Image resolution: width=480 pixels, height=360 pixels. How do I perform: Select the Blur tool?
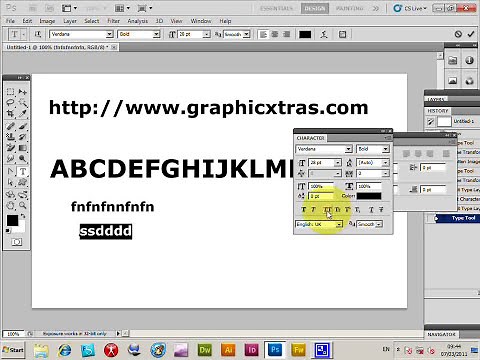10,159
